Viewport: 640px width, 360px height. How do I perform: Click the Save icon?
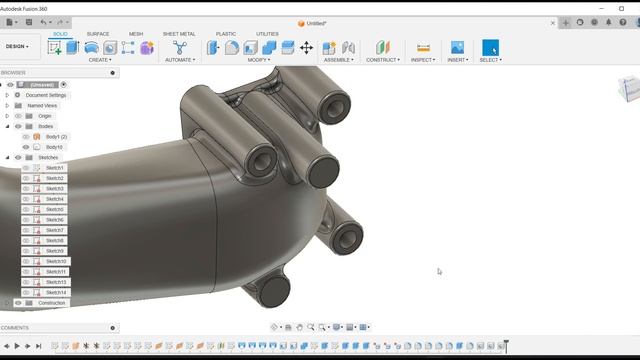coord(29,22)
